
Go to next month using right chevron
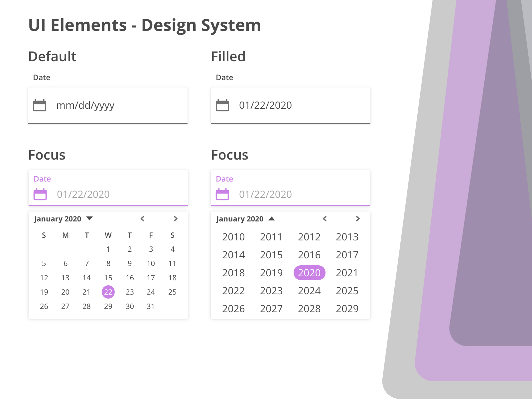(x=176, y=218)
